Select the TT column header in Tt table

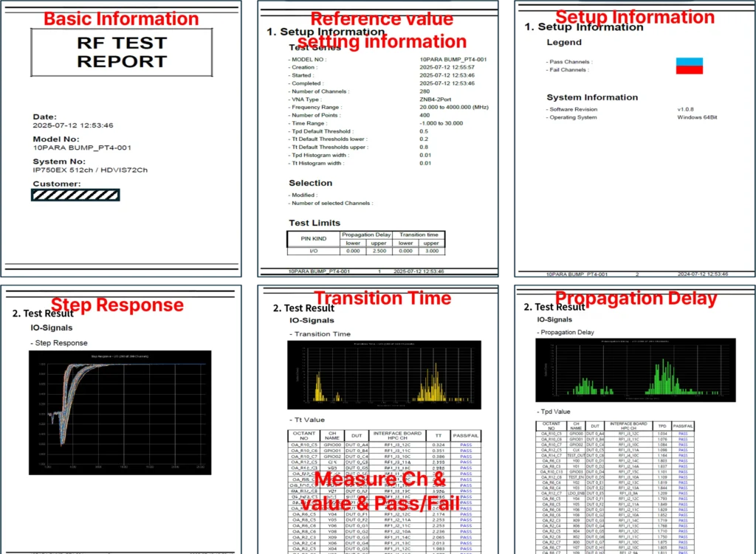pos(439,435)
